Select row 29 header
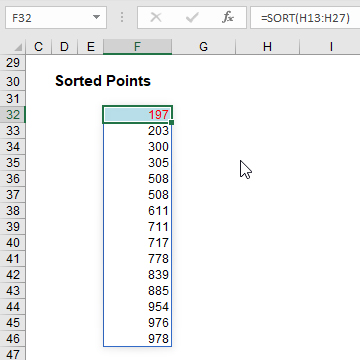The height and width of the screenshot is (360, 360). [x=13, y=62]
